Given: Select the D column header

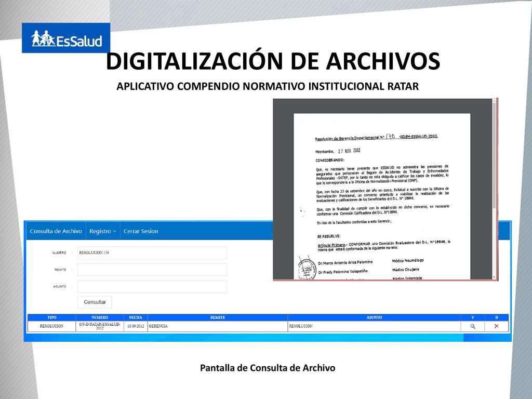Looking at the screenshot, I should pos(496,317).
